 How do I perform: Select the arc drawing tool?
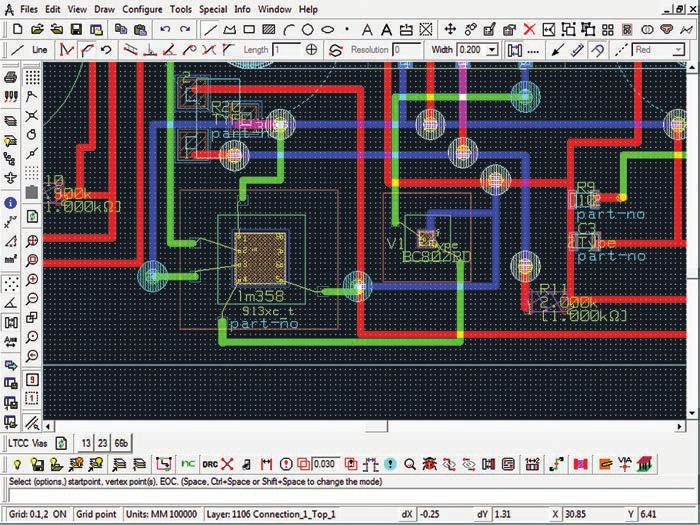click(289, 30)
